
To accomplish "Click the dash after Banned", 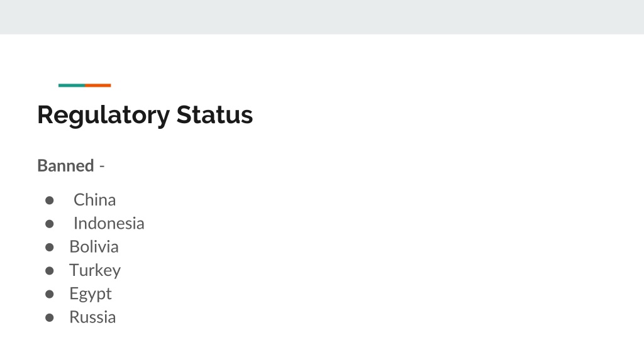I will click(x=102, y=166).
